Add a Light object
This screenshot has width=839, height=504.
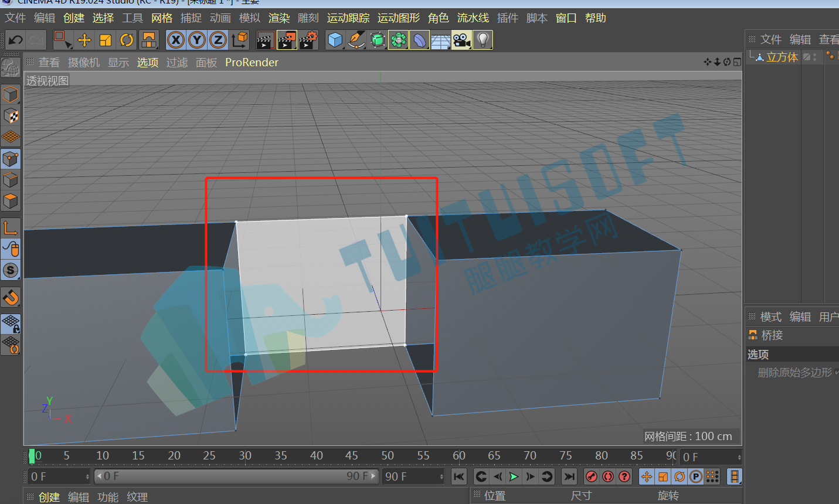[483, 40]
